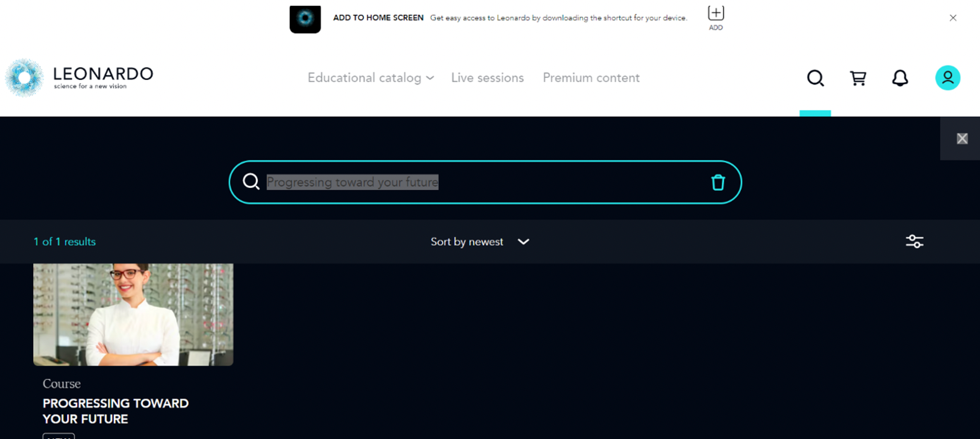Screen dimensions: 980x439
Task: Click the chevron beside Sort by newest
Action: (523, 242)
